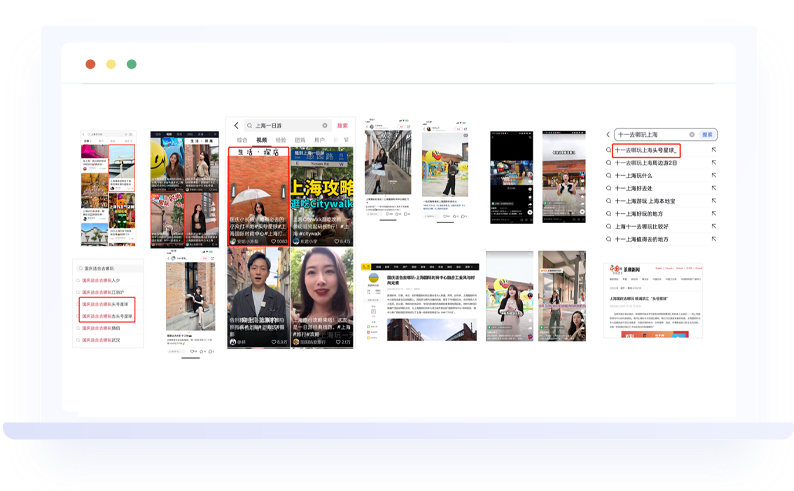Click fill arrow for 十一上海值得去的地方

(714, 239)
